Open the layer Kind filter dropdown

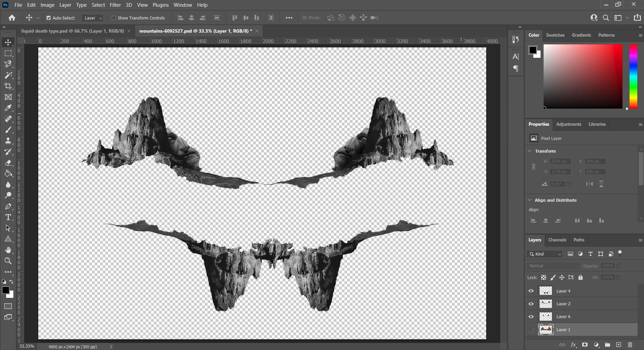pyautogui.click(x=544, y=254)
